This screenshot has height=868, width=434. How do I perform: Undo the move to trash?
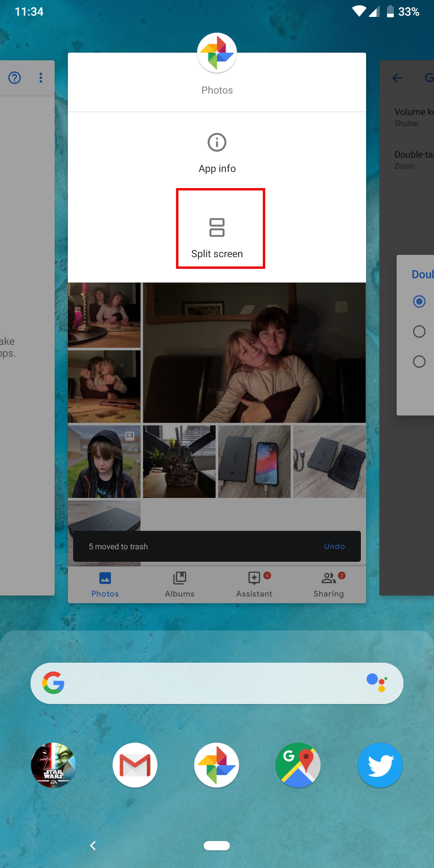[x=334, y=546]
